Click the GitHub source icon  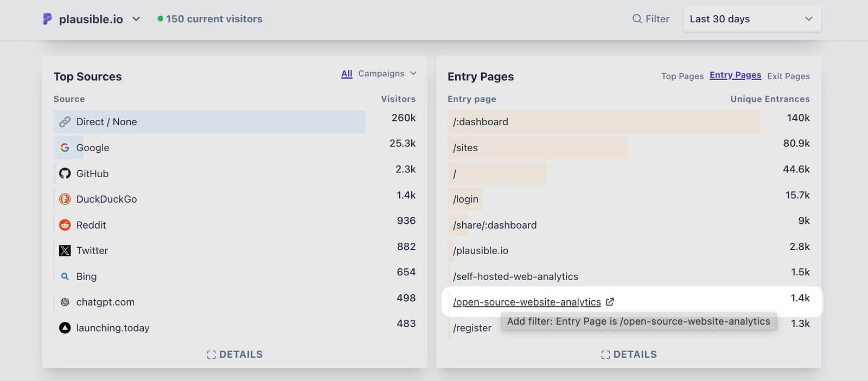click(65, 173)
